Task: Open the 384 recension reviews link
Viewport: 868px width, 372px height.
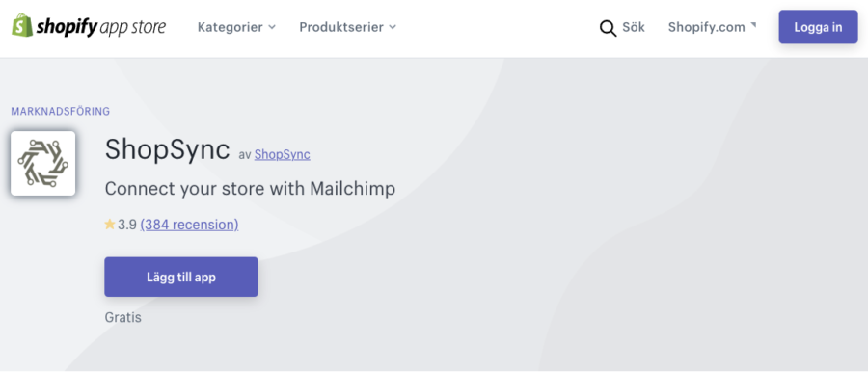Action: tap(189, 225)
